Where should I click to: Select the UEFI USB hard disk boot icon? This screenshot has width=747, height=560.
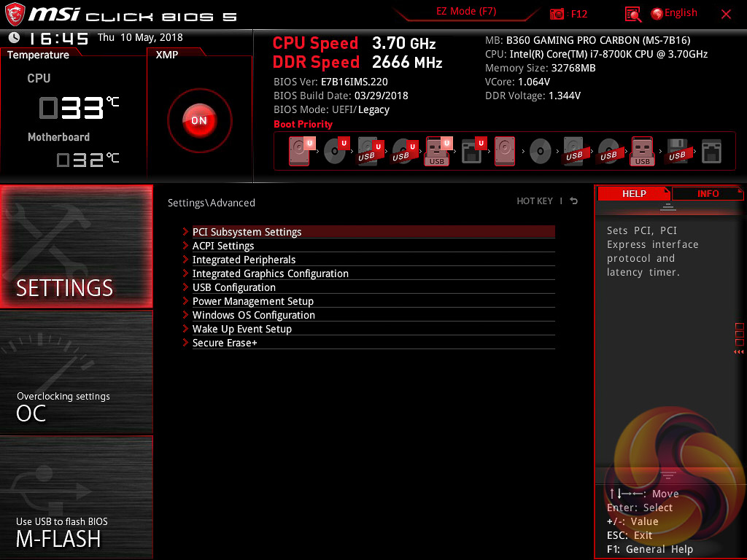[x=370, y=151]
